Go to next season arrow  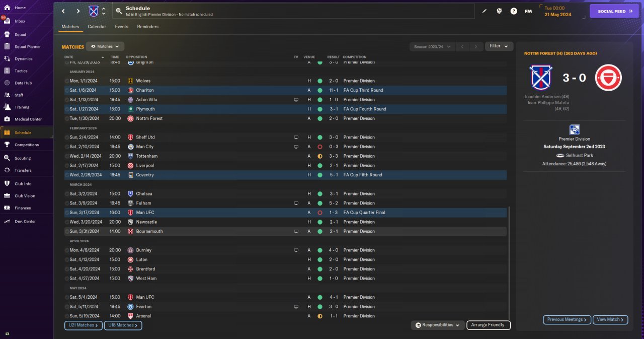[476, 46]
